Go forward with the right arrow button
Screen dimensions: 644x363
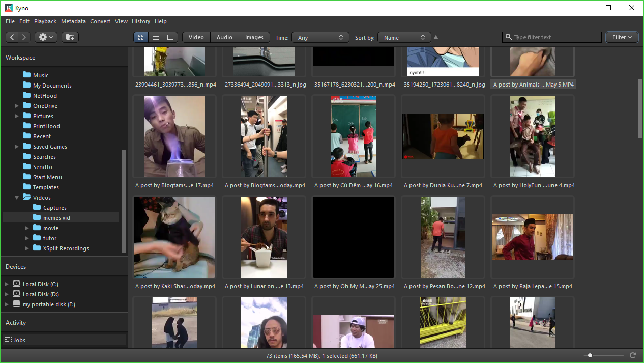pos(24,37)
